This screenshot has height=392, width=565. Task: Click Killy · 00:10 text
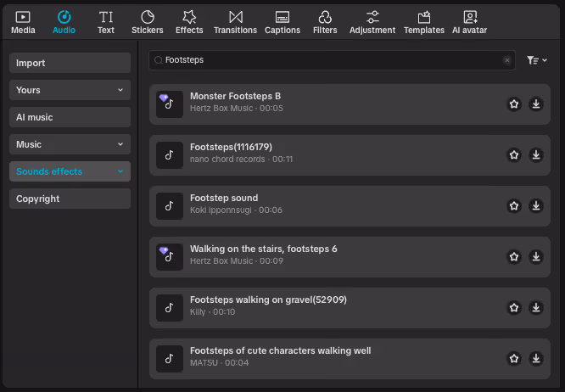(x=212, y=311)
